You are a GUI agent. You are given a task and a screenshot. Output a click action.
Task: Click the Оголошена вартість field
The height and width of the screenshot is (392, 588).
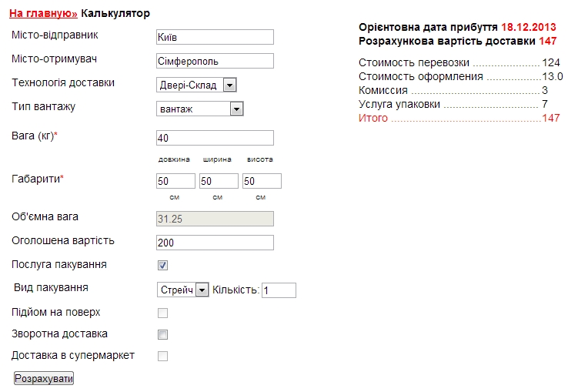(215, 243)
